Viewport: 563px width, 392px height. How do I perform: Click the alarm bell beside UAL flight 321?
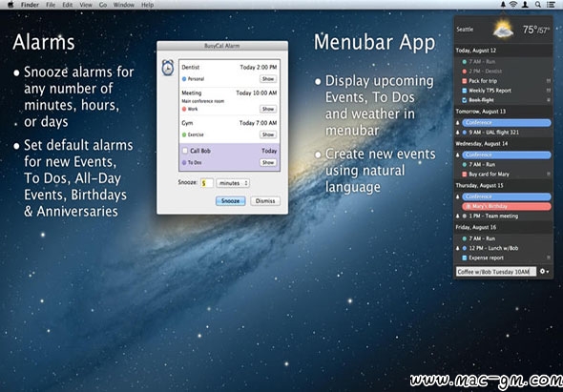tap(457, 133)
